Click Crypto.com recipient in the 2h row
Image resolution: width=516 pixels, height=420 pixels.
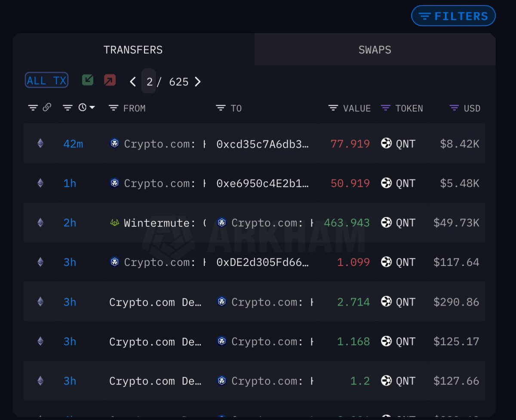point(272,223)
